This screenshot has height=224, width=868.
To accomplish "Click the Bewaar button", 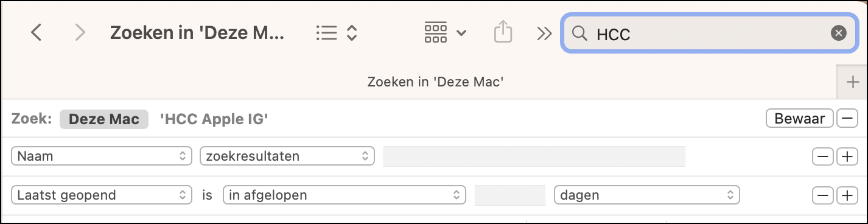I will click(799, 119).
